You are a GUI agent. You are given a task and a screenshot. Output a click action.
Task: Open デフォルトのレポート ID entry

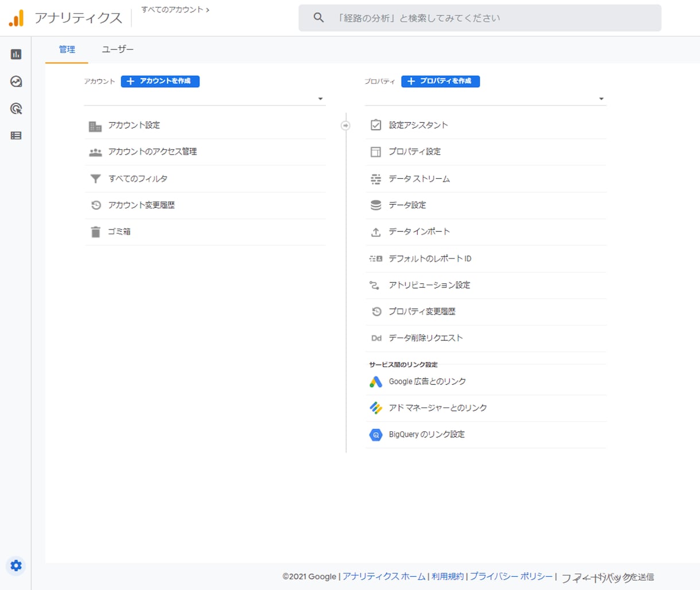click(x=485, y=259)
